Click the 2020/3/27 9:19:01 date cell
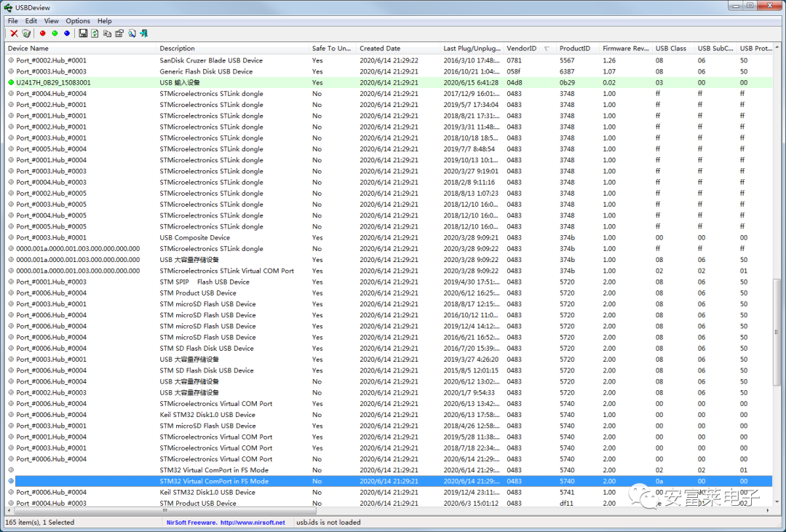The height and width of the screenshot is (532, 786). tap(471, 172)
